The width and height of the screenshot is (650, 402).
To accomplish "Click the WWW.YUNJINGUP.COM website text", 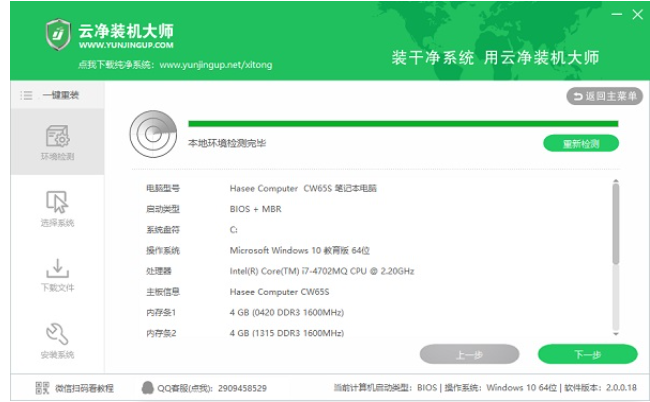I will tap(126, 45).
